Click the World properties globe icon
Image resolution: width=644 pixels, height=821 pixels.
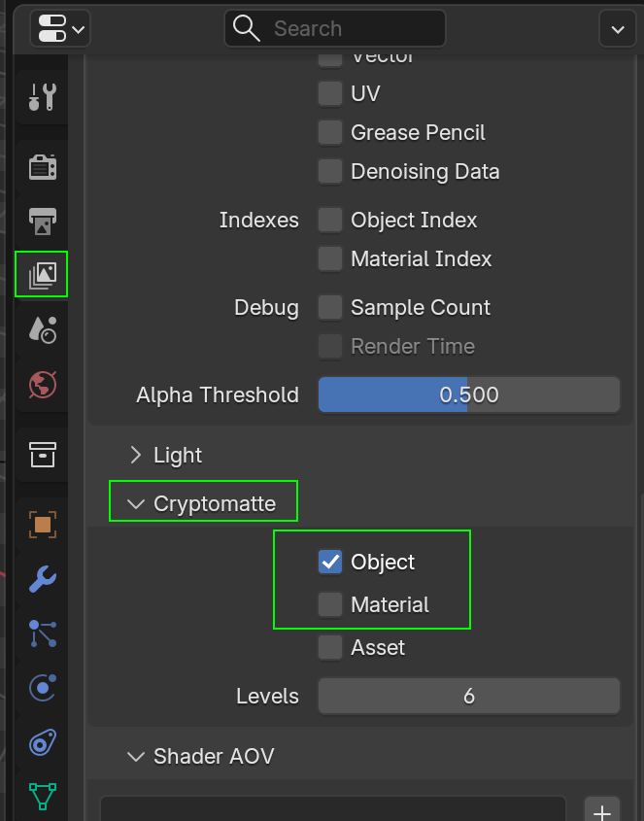(42, 384)
